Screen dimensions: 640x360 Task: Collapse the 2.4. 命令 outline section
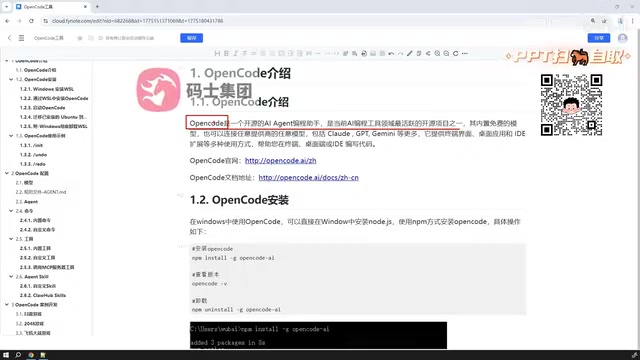point(11,211)
